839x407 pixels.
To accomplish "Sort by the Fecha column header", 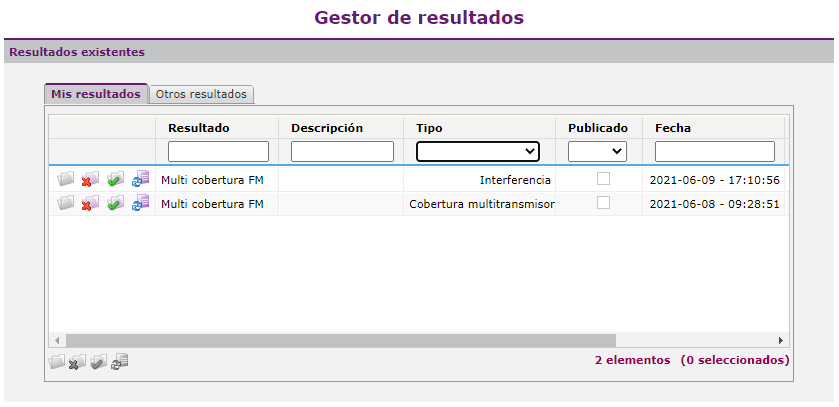I will point(673,128).
